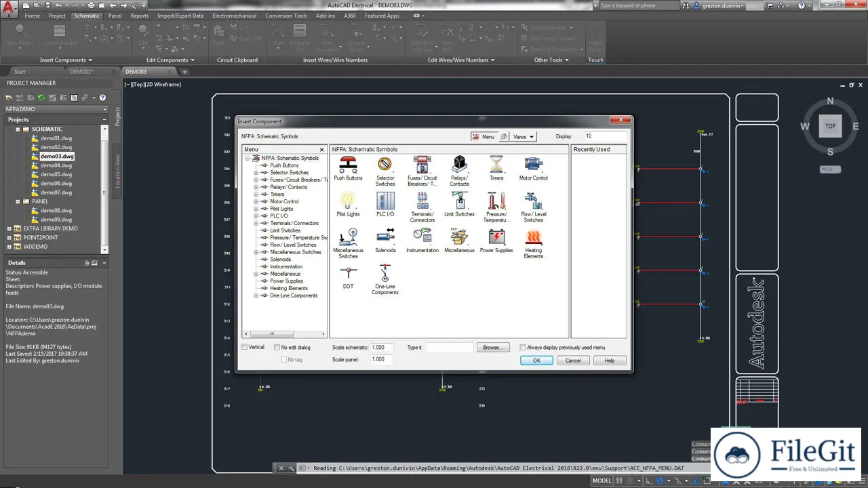Open the Miscellaneous boxes icon
The image size is (868, 488).
[459, 237]
